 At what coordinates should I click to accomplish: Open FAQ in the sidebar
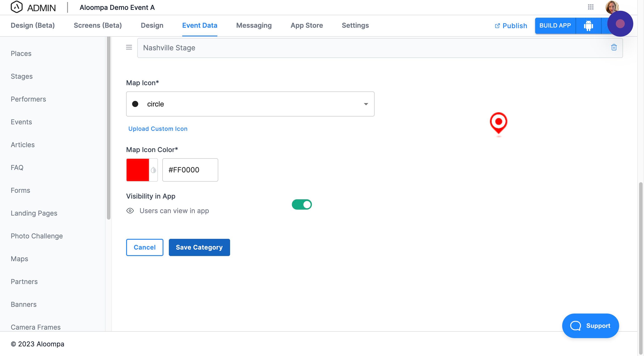pos(17,167)
